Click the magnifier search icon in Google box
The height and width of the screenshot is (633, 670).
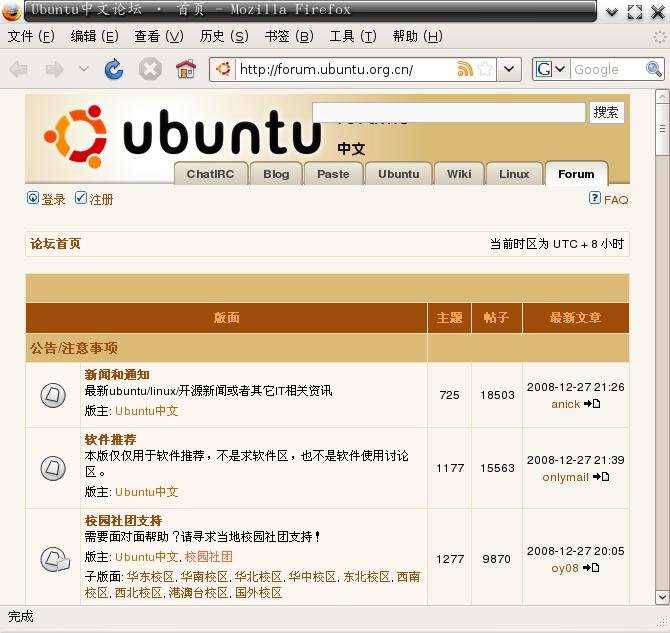coord(654,69)
